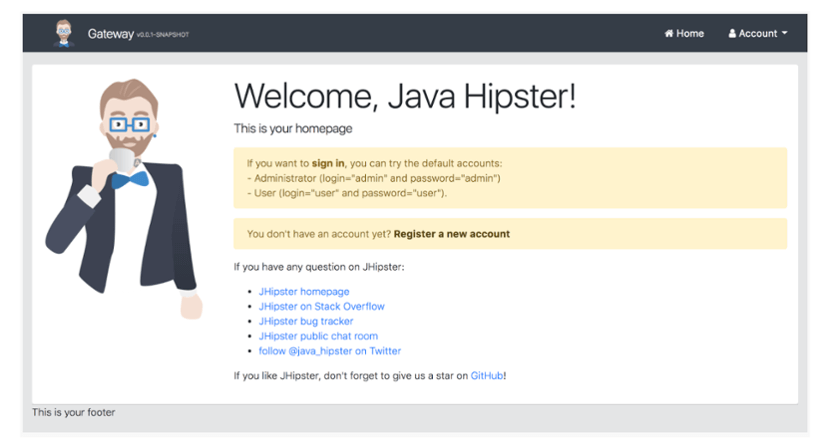This screenshot has height=445, width=834.
Task: Click the 'This is your homepage' text
Action: coord(293,128)
